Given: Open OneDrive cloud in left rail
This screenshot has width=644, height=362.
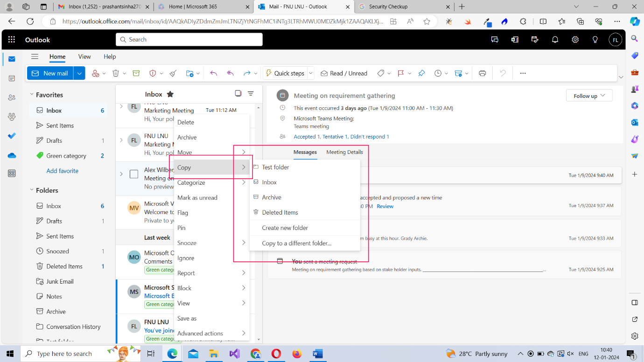Looking at the screenshot, I should 12,155.
